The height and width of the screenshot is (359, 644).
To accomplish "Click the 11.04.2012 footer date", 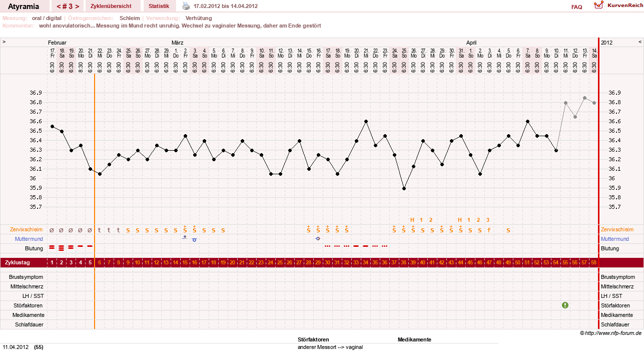I will click(x=16, y=347).
